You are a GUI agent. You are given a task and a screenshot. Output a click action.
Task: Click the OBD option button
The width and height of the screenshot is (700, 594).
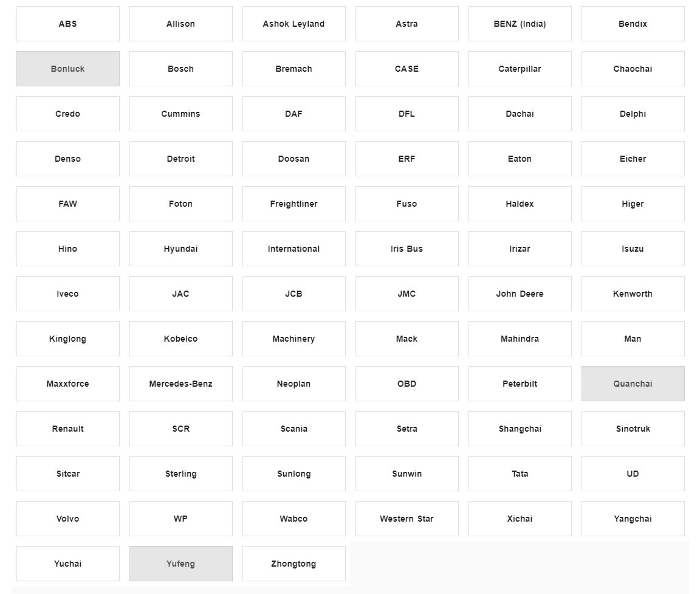coord(407,384)
